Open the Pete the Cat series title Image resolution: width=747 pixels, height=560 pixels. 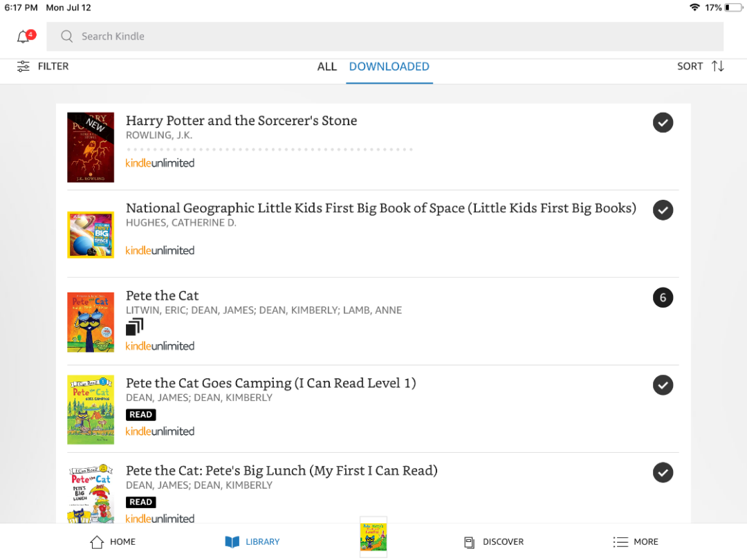pyautogui.click(x=163, y=296)
